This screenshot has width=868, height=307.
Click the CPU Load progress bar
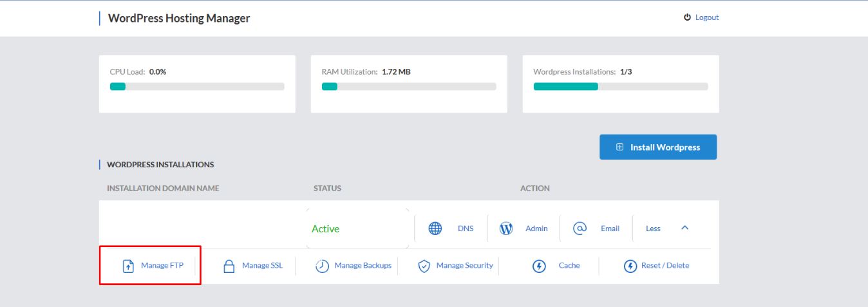coord(197,86)
